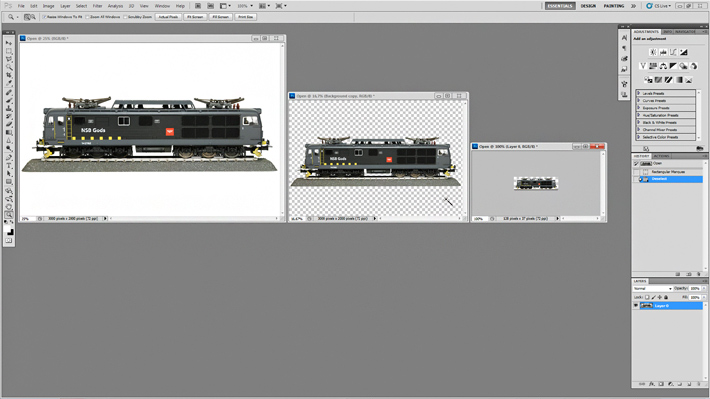Image resolution: width=710 pixels, height=399 pixels.
Task: Select the Quick Selection tool
Action: click(9, 67)
